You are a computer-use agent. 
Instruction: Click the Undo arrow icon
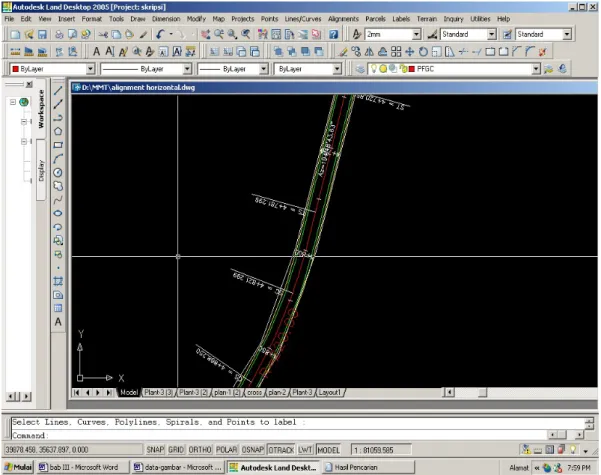pyautogui.click(x=160, y=35)
